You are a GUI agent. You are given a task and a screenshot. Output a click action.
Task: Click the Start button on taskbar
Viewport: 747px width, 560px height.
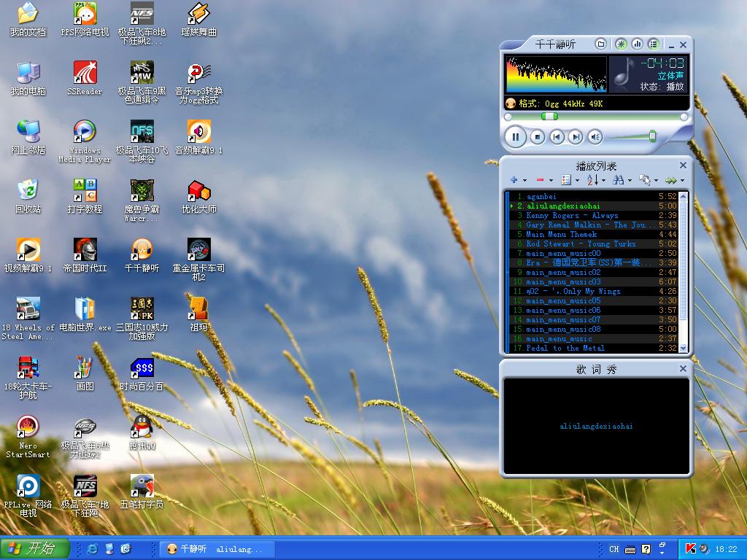pyautogui.click(x=35, y=549)
